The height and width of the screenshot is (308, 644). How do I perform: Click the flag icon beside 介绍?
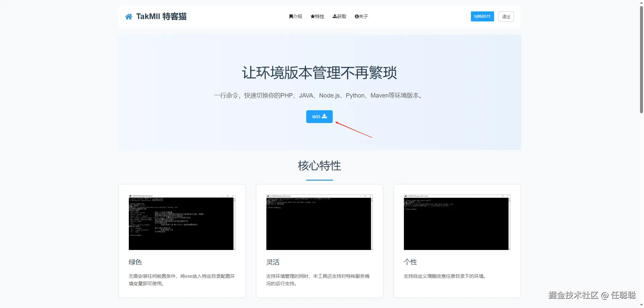(x=291, y=16)
